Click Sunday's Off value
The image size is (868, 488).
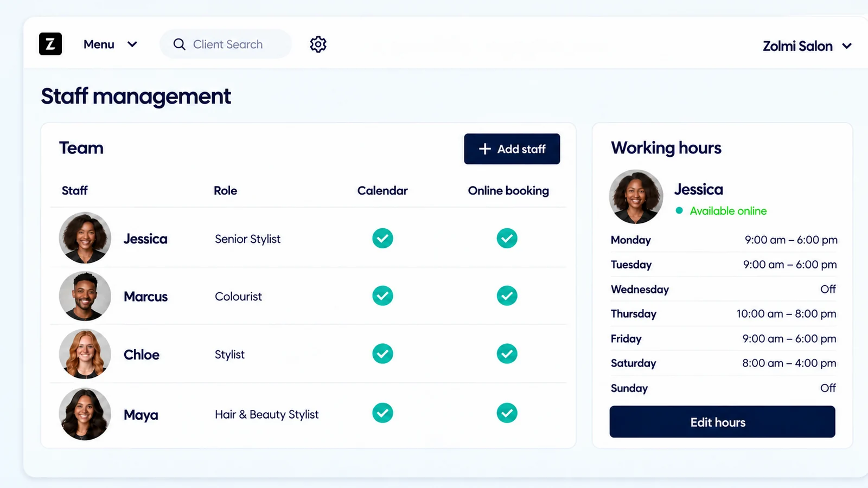[828, 388]
